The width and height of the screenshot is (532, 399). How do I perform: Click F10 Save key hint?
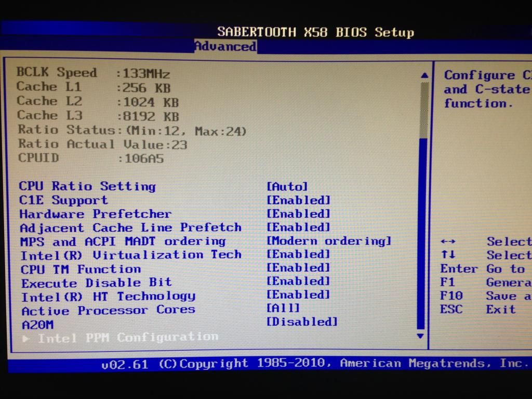(x=486, y=296)
